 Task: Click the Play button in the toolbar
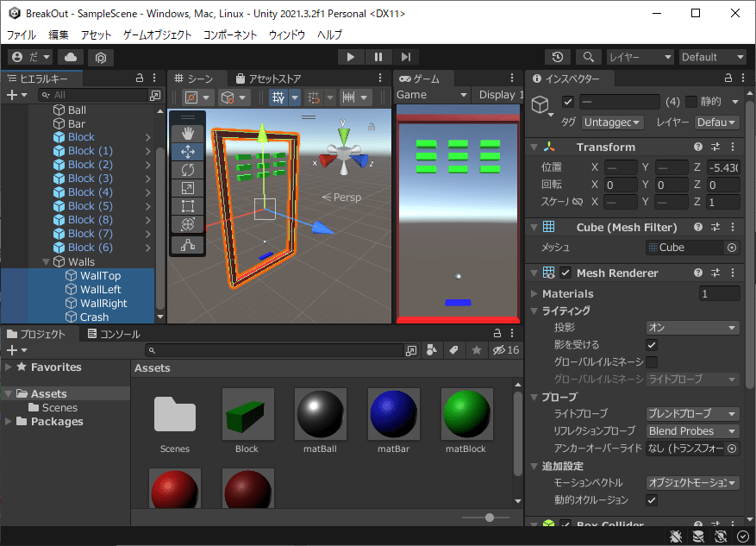350,57
